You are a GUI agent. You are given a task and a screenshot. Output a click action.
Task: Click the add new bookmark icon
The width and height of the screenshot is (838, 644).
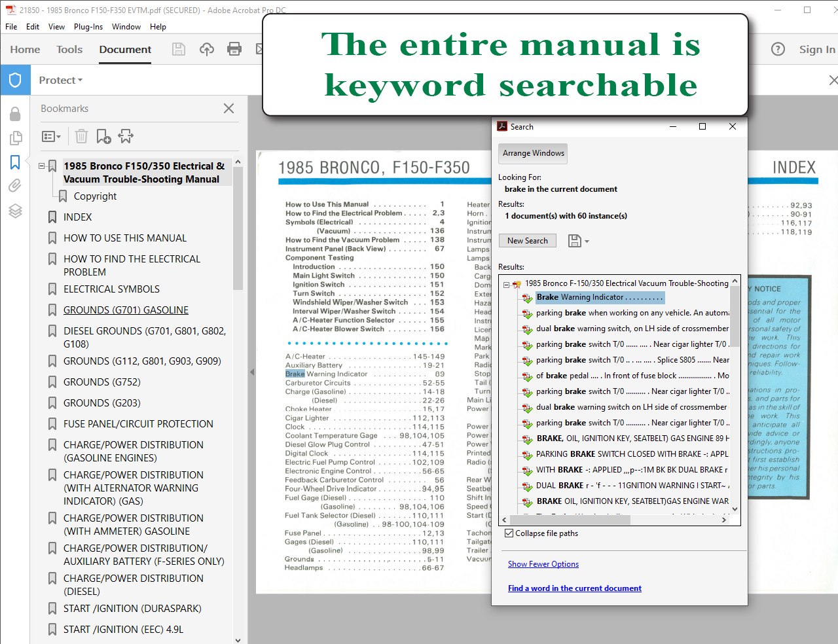point(103,136)
